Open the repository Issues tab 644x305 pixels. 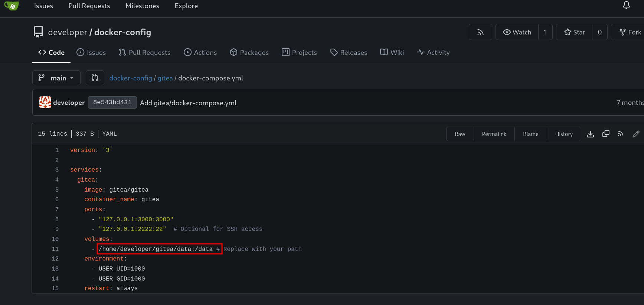pyautogui.click(x=91, y=53)
